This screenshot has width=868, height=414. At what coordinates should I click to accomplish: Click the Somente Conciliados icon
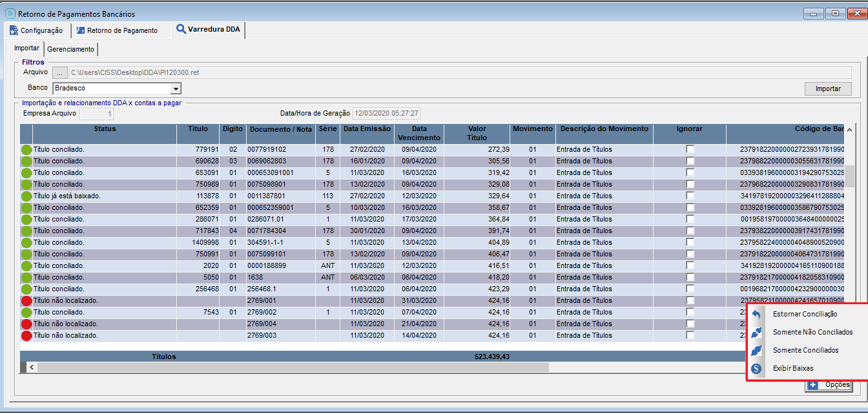coord(756,350)
